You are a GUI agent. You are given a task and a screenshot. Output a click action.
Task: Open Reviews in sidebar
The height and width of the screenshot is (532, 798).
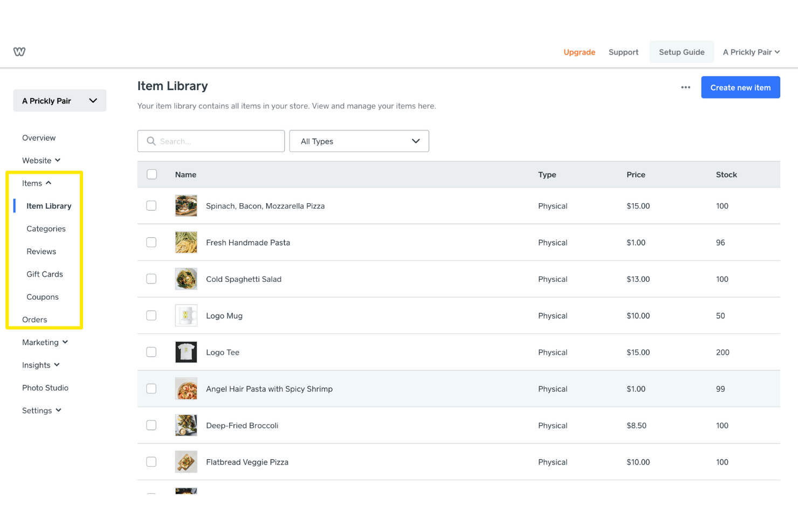click(x=42, y=252)
